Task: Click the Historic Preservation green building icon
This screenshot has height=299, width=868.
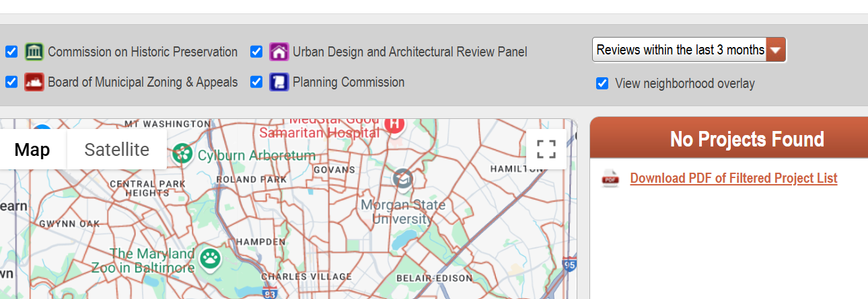Action: point(34,52)
